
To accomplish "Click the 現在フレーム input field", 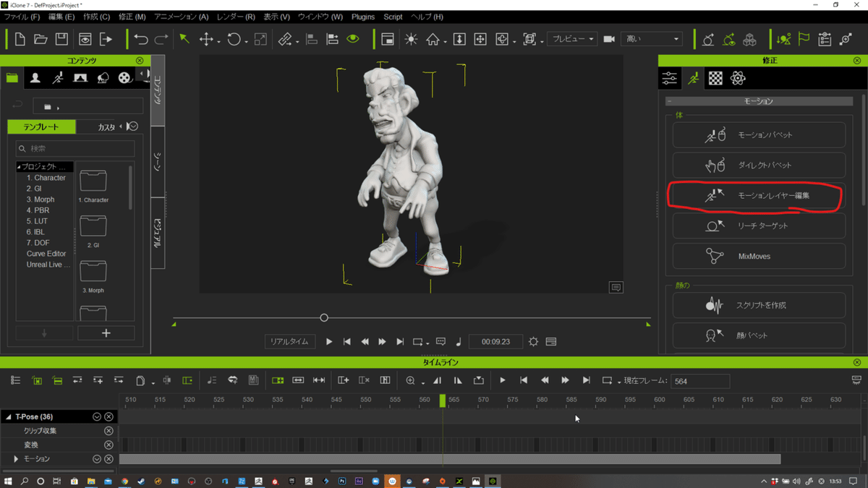I will pos(699,381).
